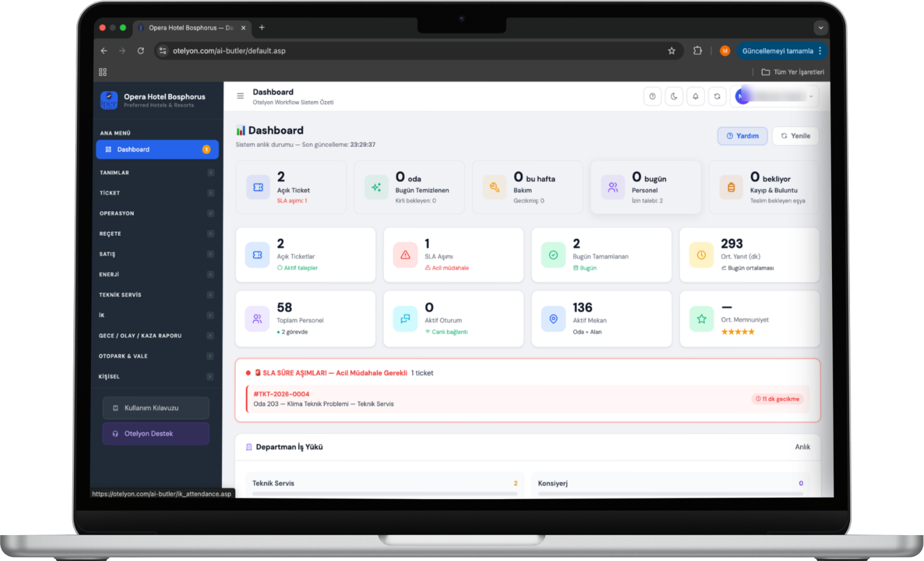The width and height of the screenshot is (924, 561).
Task: Expand the TİCKET sidebar section
Action: (157, 193)
